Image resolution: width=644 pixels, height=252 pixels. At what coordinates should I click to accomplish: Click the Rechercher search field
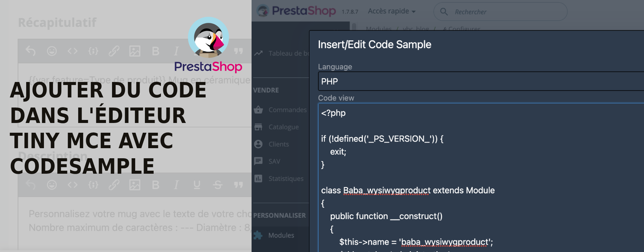pos(500,12)
